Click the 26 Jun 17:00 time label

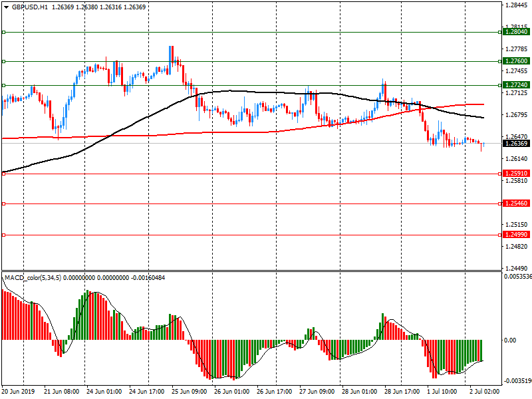pos(275,391)
